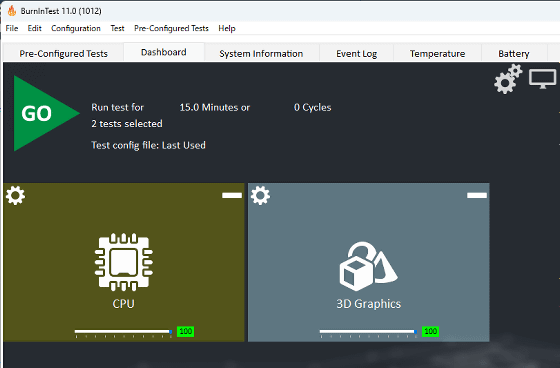The image size is (560, 368).
Task: Open CPU test settings gear
Action: click(15, 195)
